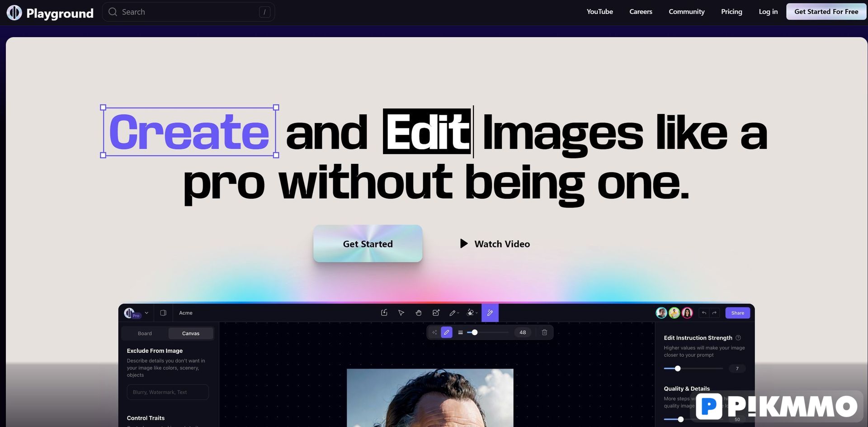The height and width of the screenshot is (427, 868).
Task: Switch to the Board tab
Action: pos(145,333)
